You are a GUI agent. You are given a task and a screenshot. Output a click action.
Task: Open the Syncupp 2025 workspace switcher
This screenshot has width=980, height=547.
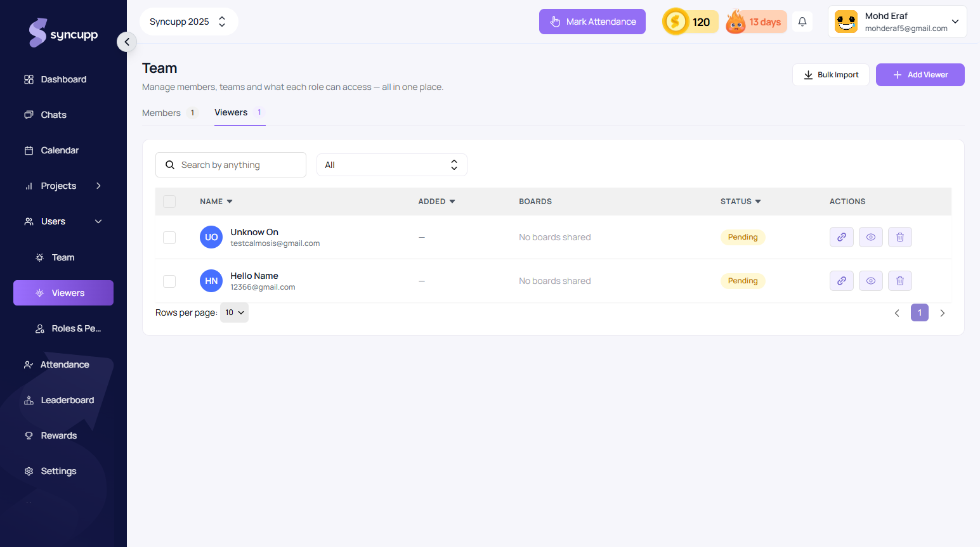point(188,22)
